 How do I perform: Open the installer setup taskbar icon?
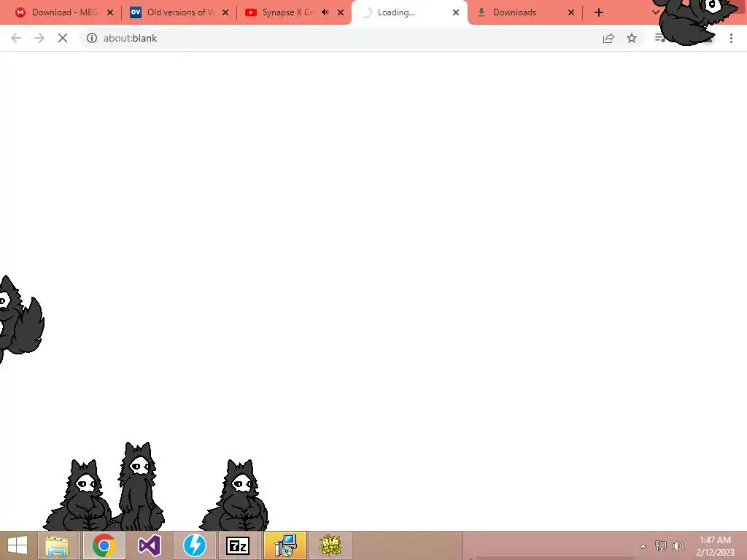point(285,545)
